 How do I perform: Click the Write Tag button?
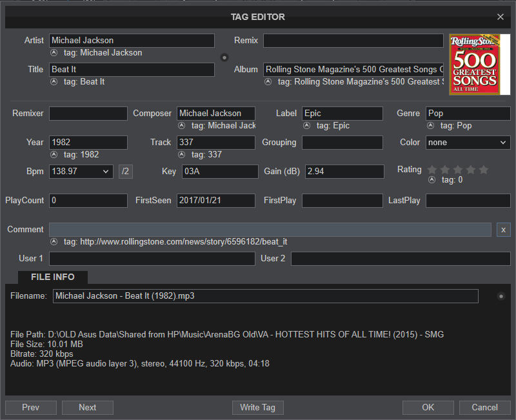tap(257, 408)
